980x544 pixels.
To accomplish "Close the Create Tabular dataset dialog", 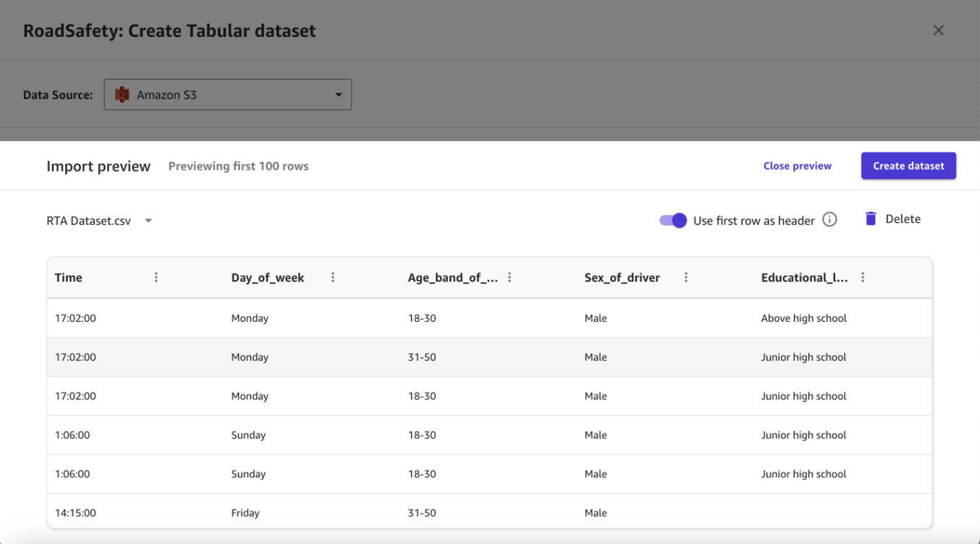I will coord(938,30).
